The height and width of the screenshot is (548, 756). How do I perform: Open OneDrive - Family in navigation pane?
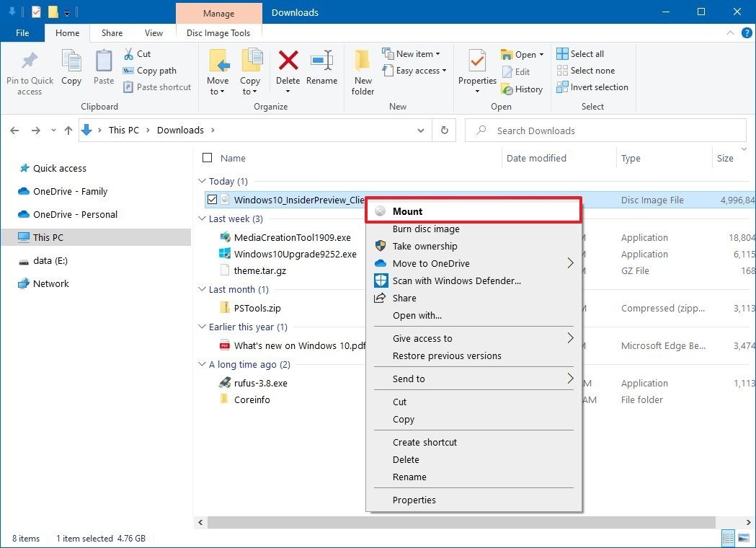coord(71,192)
